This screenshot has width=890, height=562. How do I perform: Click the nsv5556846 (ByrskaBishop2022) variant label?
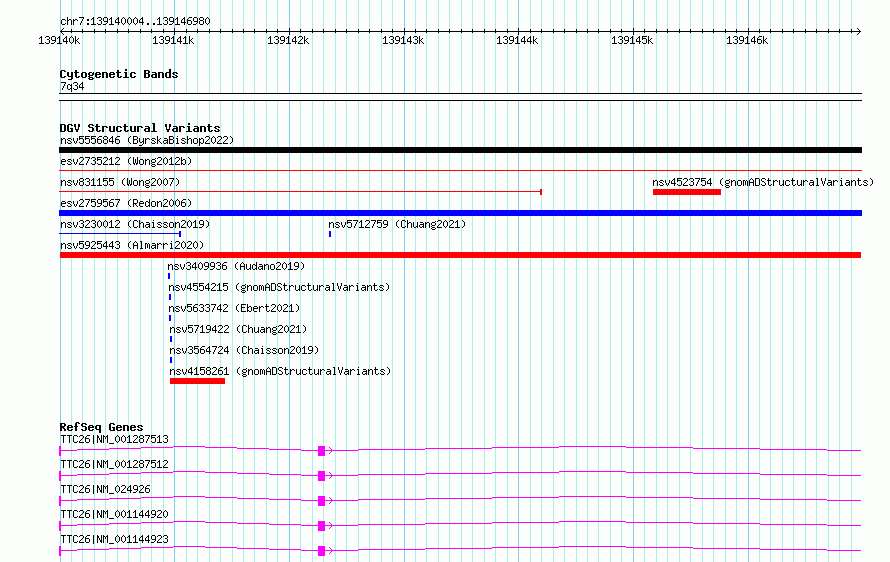click(147, 140)
